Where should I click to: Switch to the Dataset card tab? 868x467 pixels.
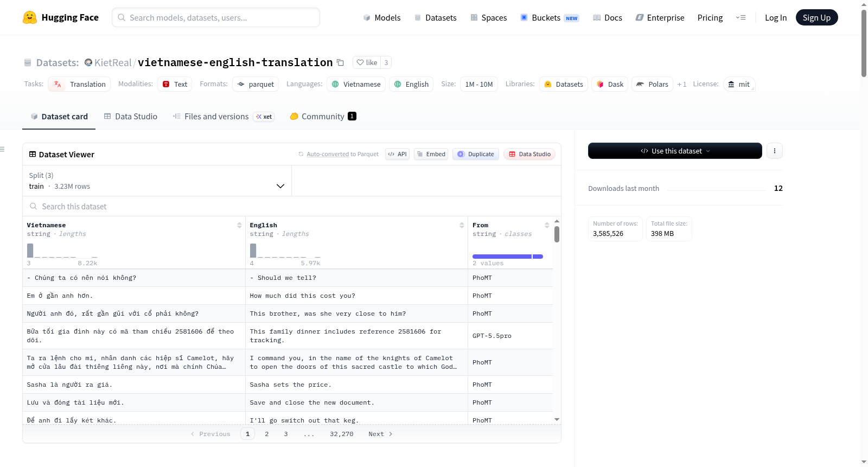(x=59, y=117)
